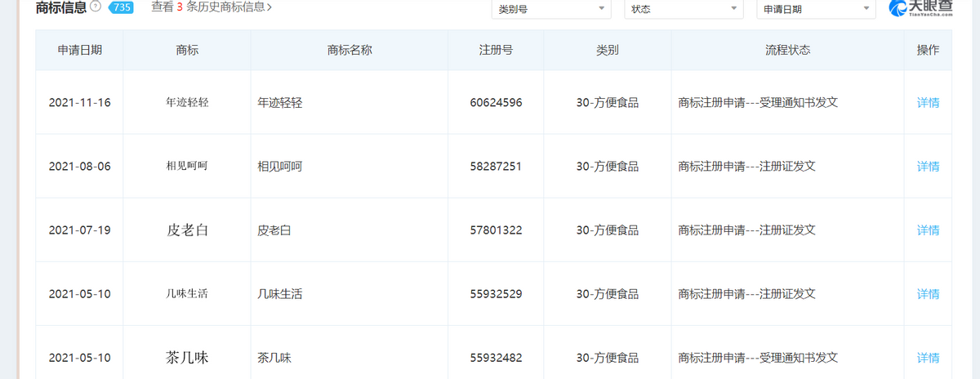This screenshot has height=379, width=980.
Task: Select registration number 60624596 cell
Action: click(496, 103)
